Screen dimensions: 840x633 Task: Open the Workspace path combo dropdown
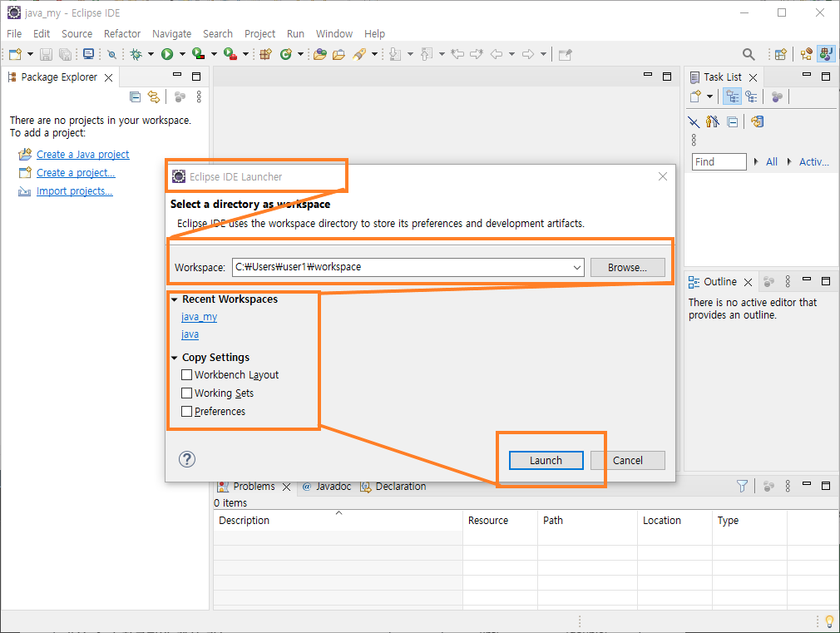[x=577, y=267]
